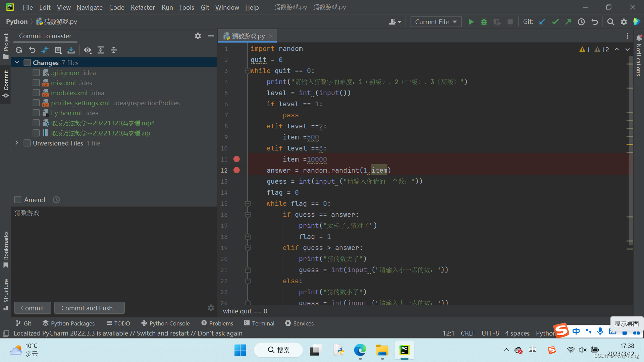Viewport: 644px width, 362px height.
Task: Open the Current File run configuration dropdown
Action: (x=436, y=22)
